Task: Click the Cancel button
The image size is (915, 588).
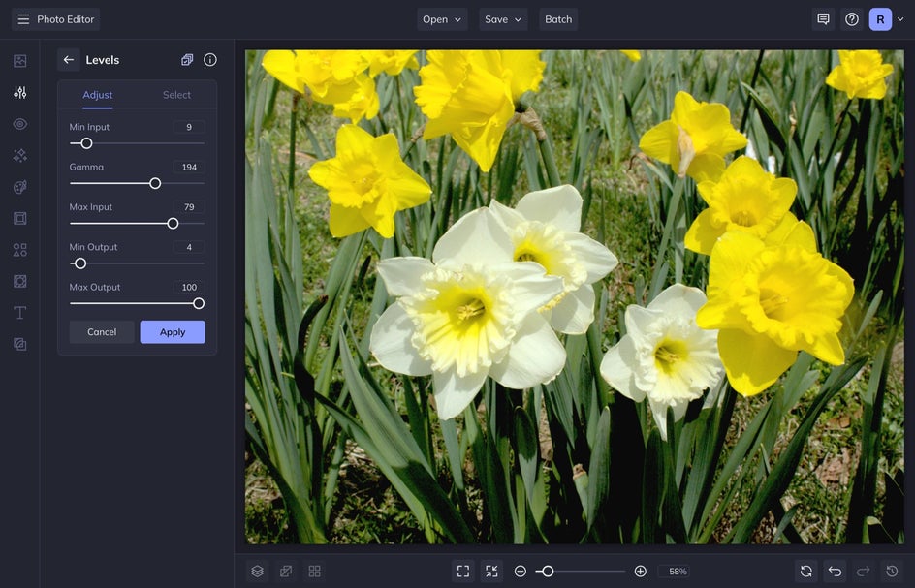Action: pos(102,332)
